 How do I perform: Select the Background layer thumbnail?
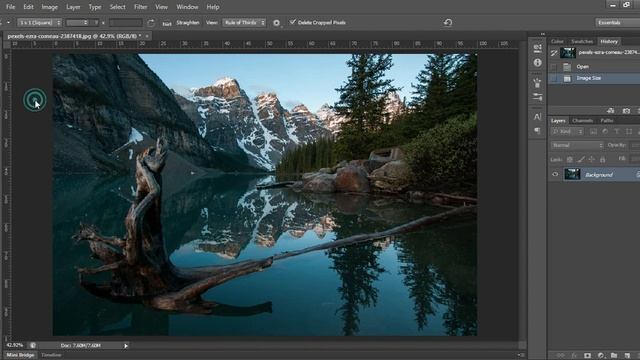pyautogui.click(x=572, y=174)
